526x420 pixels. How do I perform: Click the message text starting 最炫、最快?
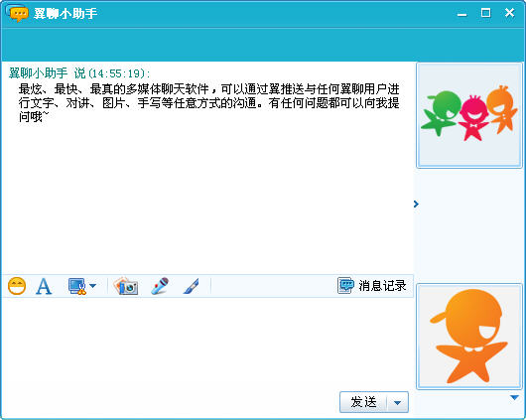pyautogui.click(x=209, y=102)
